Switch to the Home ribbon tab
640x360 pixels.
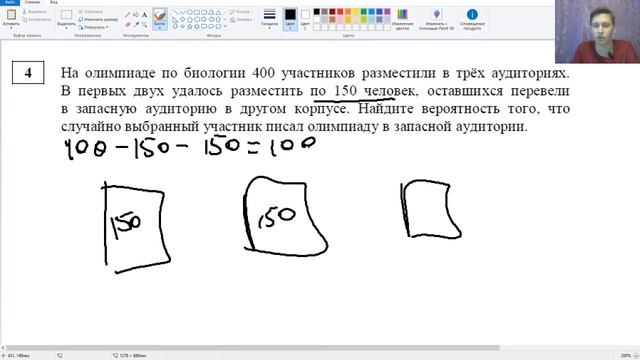click(33, 2)
